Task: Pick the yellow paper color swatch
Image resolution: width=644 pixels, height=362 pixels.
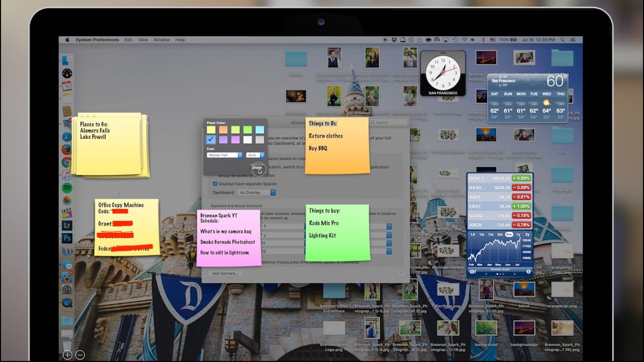Action: pos(211,130)
